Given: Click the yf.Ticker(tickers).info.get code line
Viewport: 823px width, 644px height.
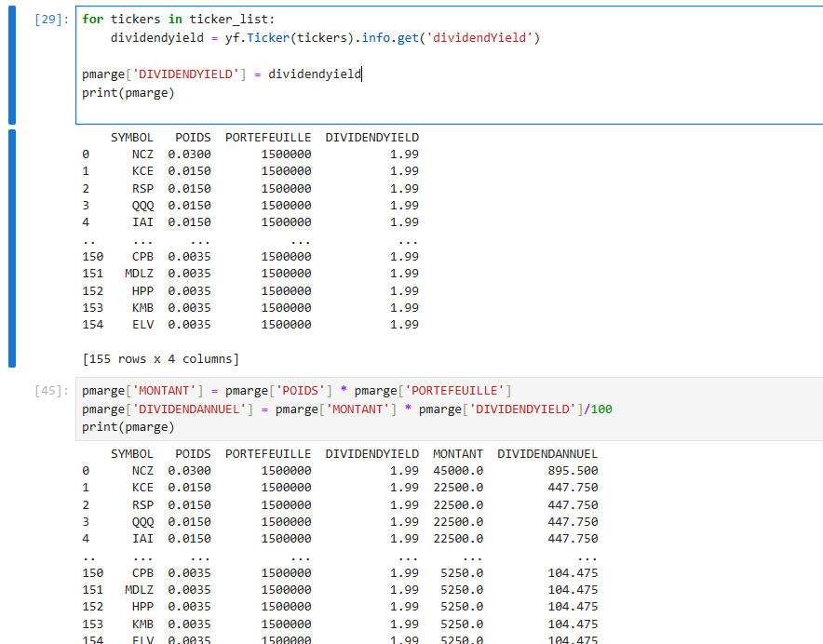Looking at the screenshot, I should pos(325,38).
